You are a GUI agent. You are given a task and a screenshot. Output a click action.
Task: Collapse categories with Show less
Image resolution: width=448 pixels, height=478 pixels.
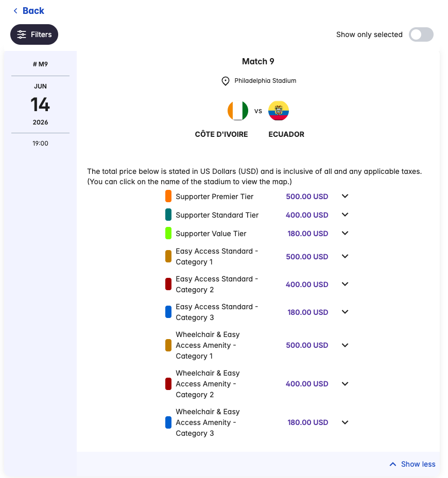pyautogui.click(x=418, y=464)
